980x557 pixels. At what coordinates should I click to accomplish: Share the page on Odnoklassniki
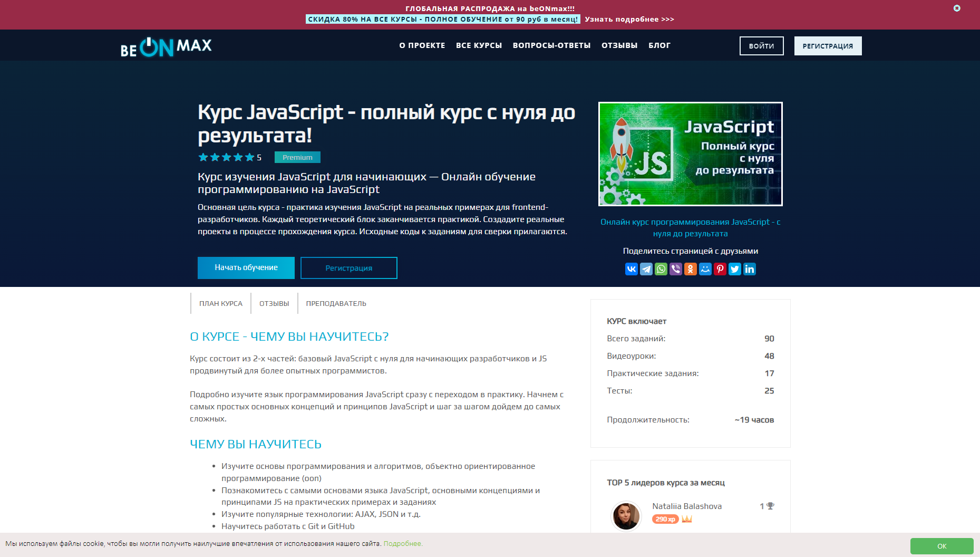click(x=690, y=269)
